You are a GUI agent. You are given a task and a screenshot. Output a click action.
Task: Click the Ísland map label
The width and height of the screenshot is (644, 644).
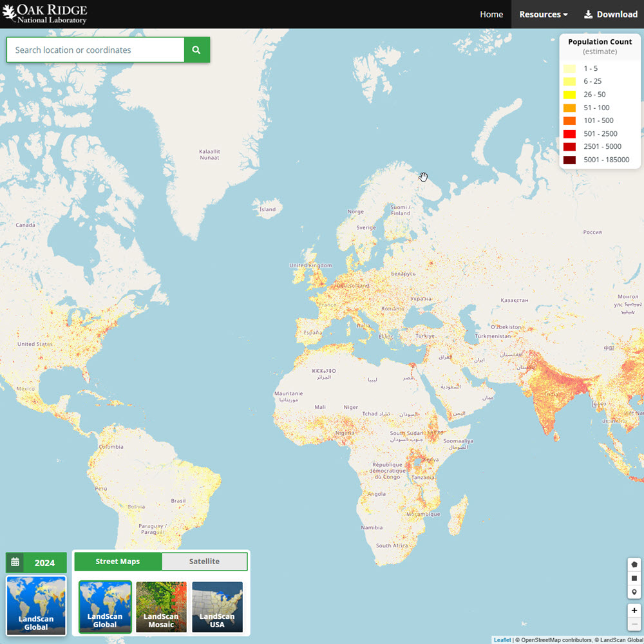coord(267,209)
